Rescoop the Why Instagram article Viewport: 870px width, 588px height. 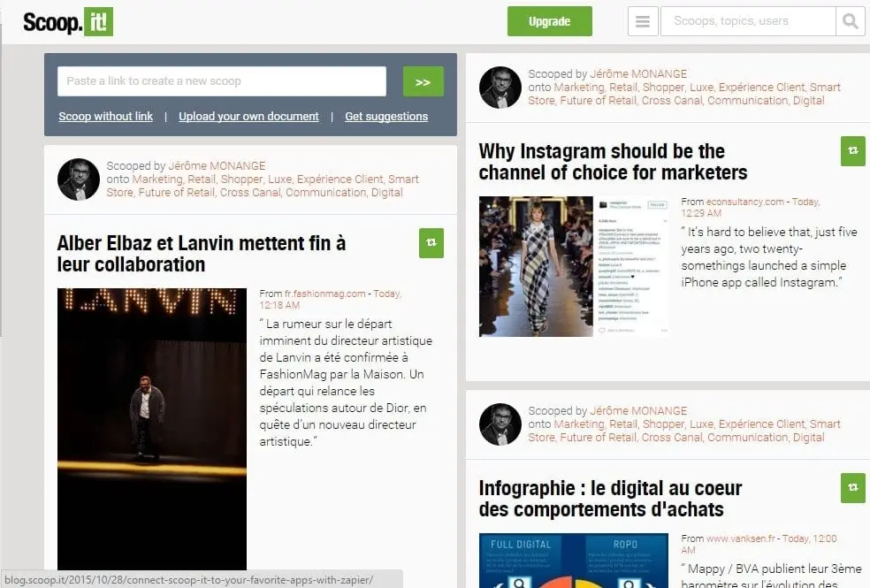[853, 151]
